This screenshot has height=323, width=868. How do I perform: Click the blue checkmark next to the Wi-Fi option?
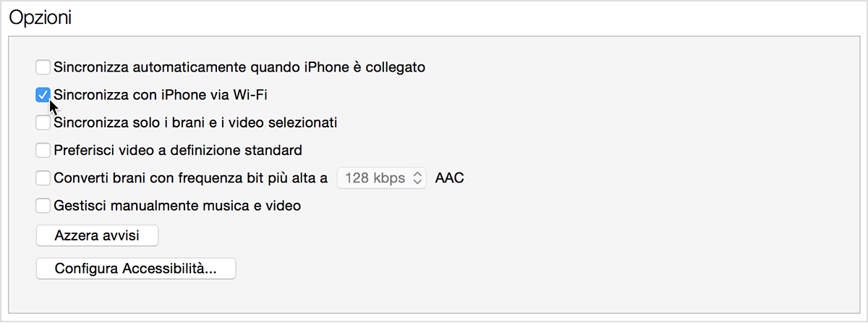click(x=43, y=95)
